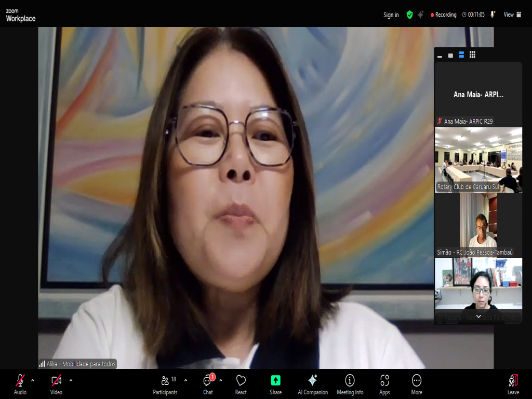
Task: Expand the arrow next to Participants
Action: 185,380
